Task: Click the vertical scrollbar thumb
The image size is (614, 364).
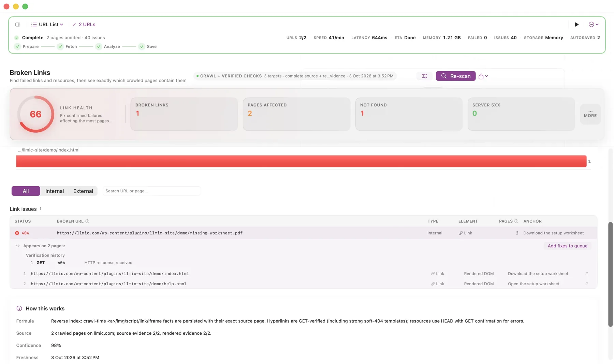Action: click(x=611, y=274)
